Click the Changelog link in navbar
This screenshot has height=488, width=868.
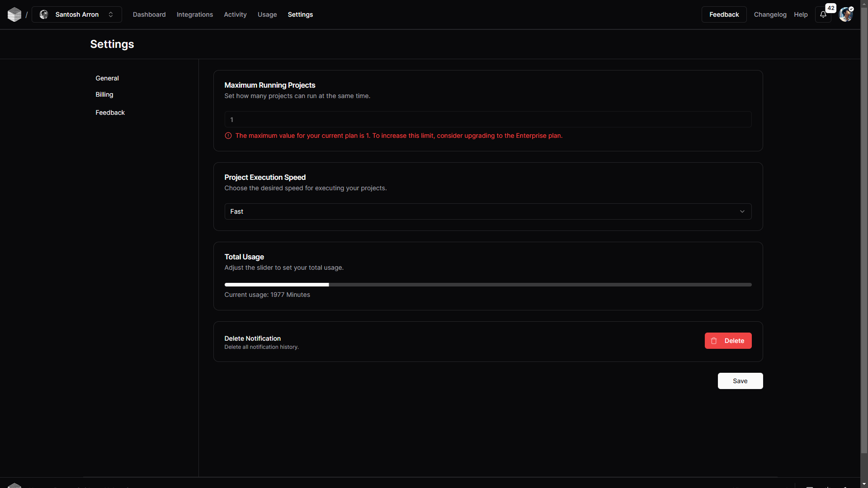(769, 14)
